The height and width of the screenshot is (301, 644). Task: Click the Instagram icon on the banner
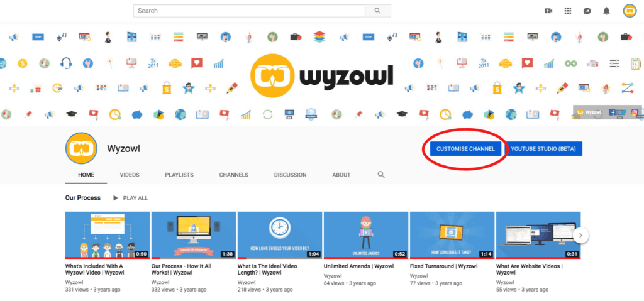tap(635, 112)
